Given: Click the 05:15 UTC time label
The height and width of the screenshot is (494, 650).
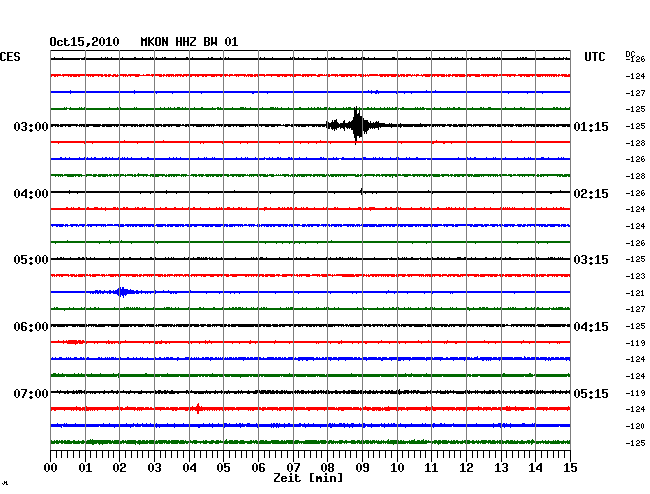Looking at the screenshot, I should [591, 393].
